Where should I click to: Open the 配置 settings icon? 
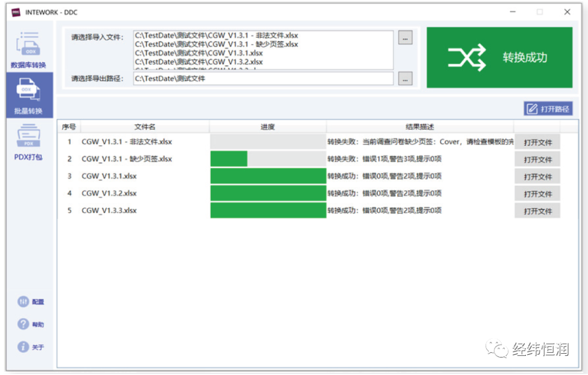[22, 301]
